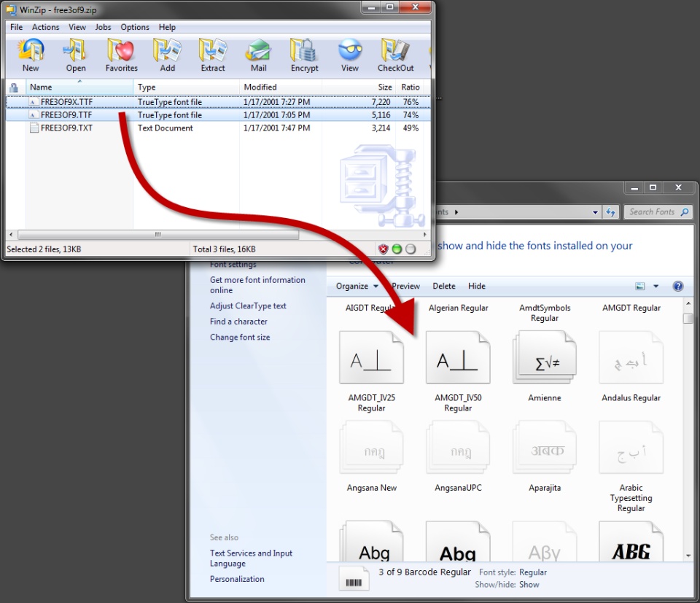Select the FREE3OF9.TTF file row
Image resolution: width=700 pixels, height=603 pixels.
point(219,114)
